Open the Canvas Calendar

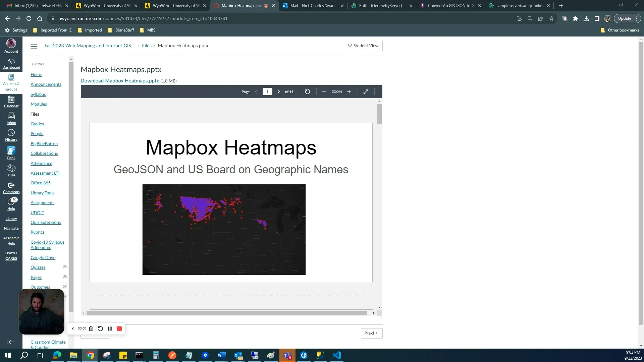pos(11,102)
